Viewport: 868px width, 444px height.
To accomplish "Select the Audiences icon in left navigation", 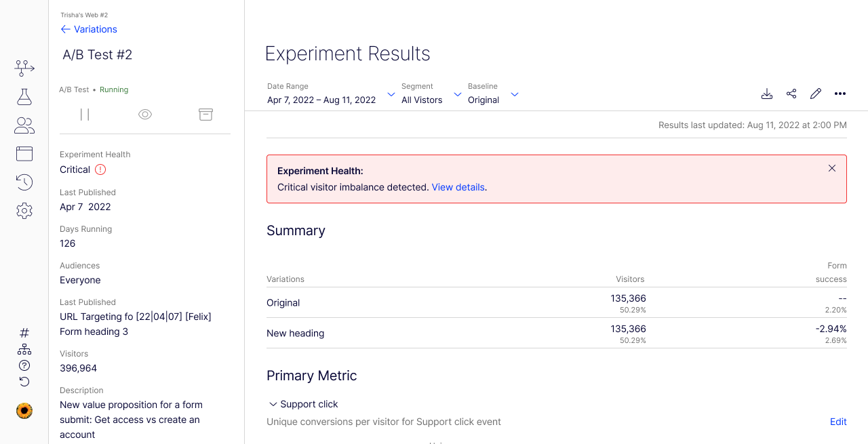I will (24, 125).
